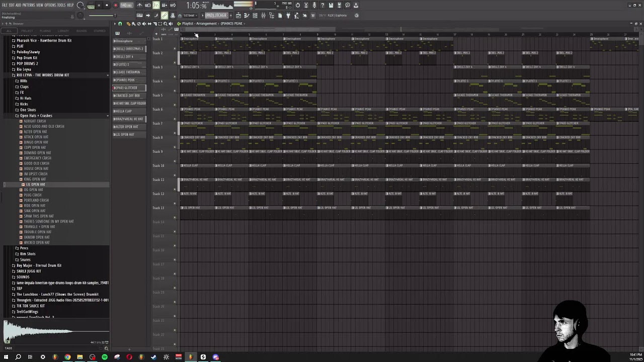Open the VIEW menu
644x362 pixels.
(40, 5)
